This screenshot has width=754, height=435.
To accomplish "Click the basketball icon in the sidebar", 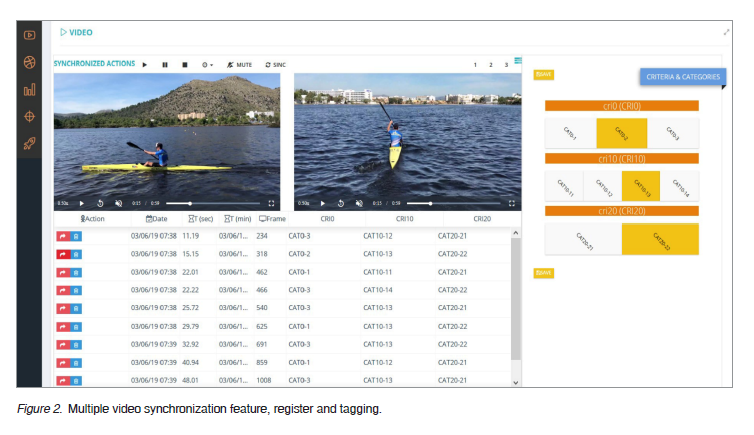I will tap(30, 62).
